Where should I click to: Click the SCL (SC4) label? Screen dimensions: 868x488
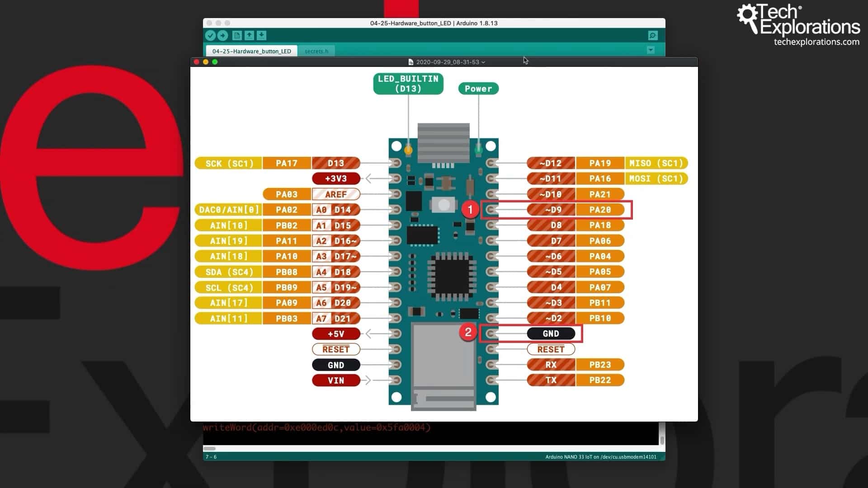(x=228, y=287)
